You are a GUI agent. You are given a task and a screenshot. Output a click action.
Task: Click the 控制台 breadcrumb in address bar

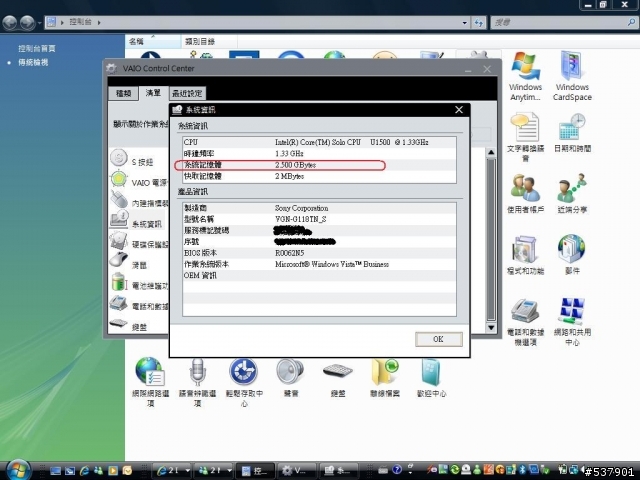(x=80, y=22)
